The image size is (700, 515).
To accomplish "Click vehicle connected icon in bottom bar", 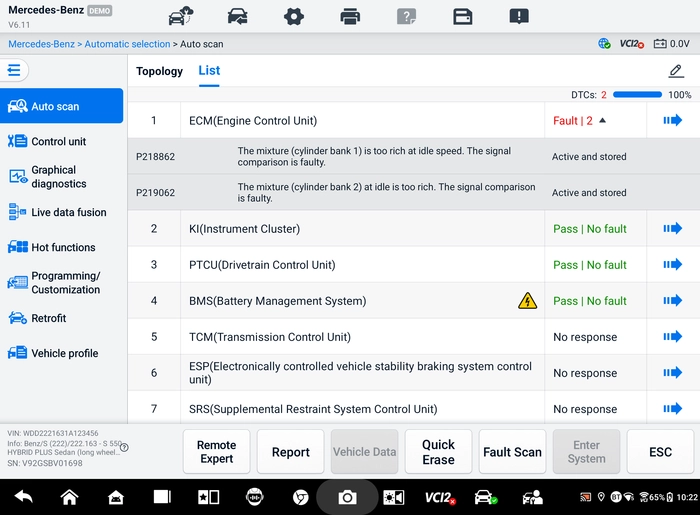I will click(x=486, y=497).
